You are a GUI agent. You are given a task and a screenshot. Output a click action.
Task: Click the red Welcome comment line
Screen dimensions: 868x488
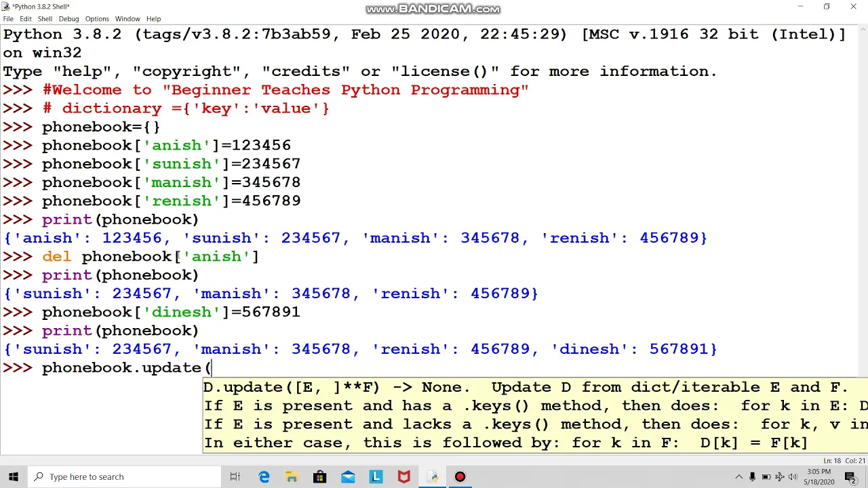click(285, 89)
